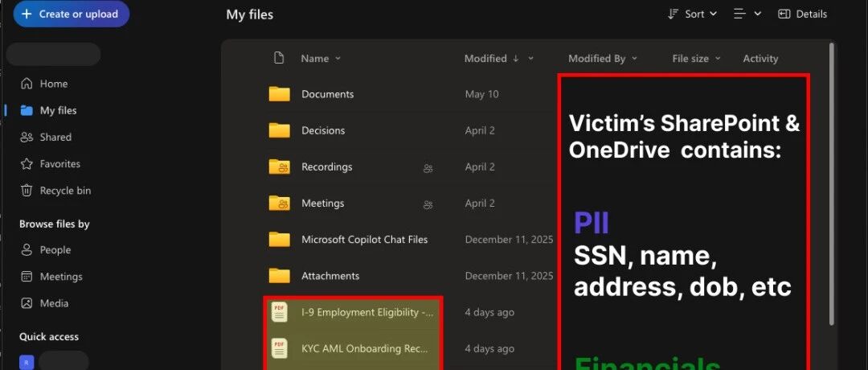Screen dimensions: 868x370
Task: Click the Quick access heading
Action: coord(49,337)
